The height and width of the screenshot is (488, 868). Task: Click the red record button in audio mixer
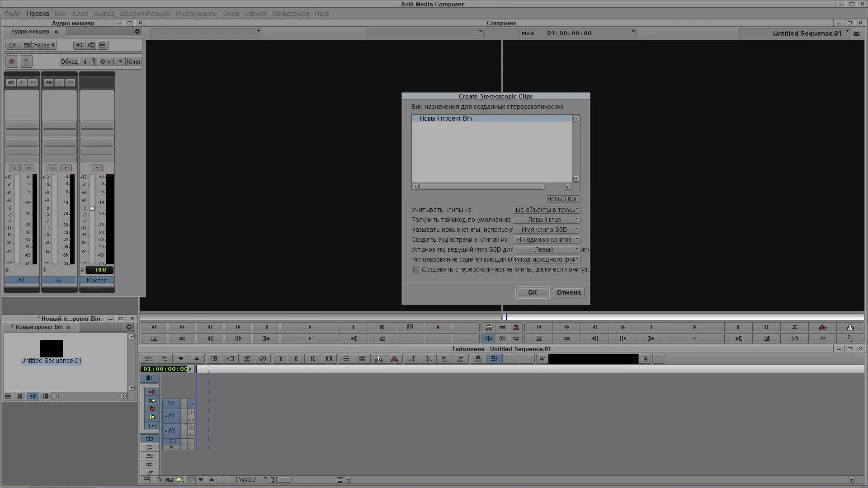12,62
